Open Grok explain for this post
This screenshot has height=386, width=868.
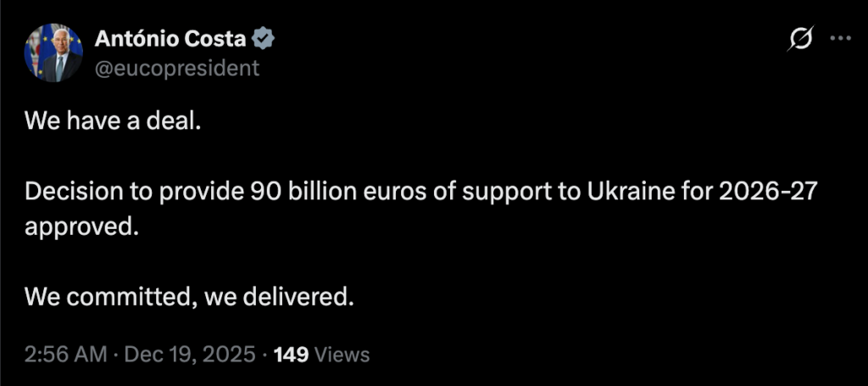click(801, 39)
